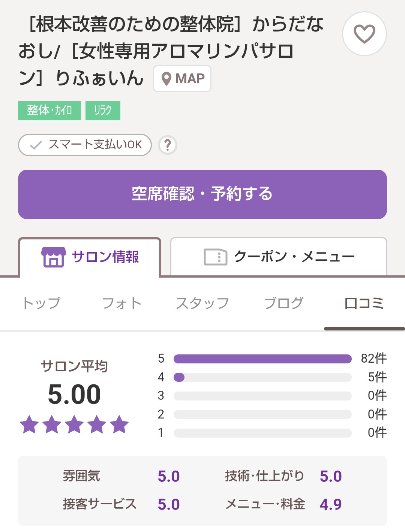Click the checkmark in スマート支払いOK badge
The height and width of the screenshot is (532, 405).
36,145
